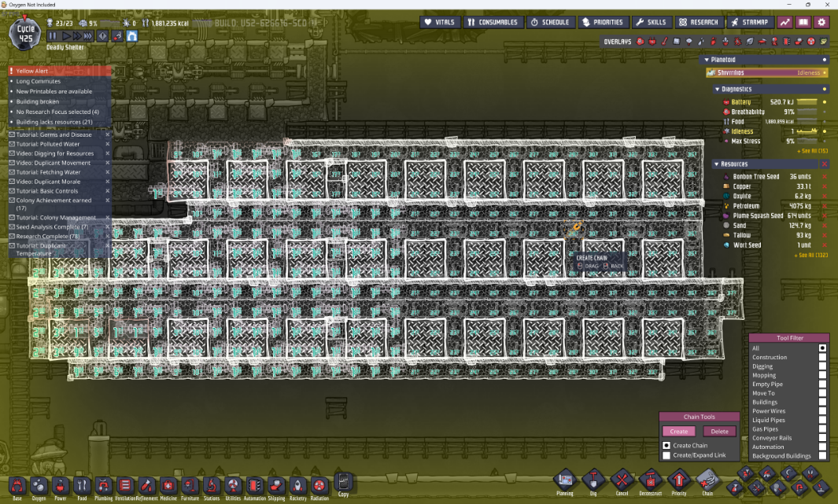Open the Base build category
The width and height of the screenshot is (838, 504).
pyautogui.click(x=17, y=487)
